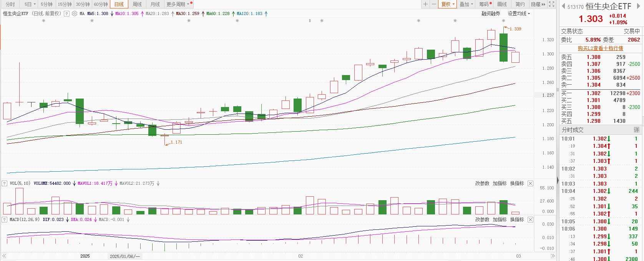Switch to the 5分钟 tab
The width and height of the screenshot is (644, 261).
point(46,4)
